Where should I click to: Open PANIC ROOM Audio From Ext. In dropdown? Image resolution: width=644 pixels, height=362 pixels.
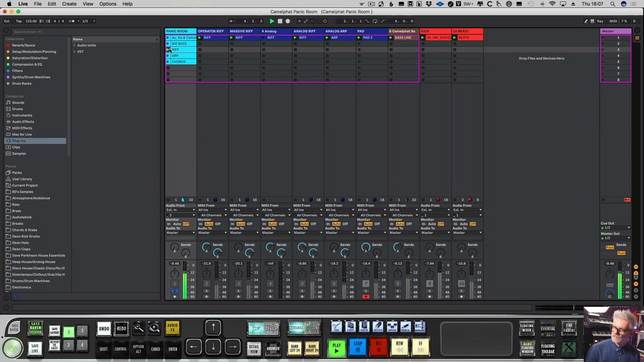pyautogui.click(x=180, y=210)
